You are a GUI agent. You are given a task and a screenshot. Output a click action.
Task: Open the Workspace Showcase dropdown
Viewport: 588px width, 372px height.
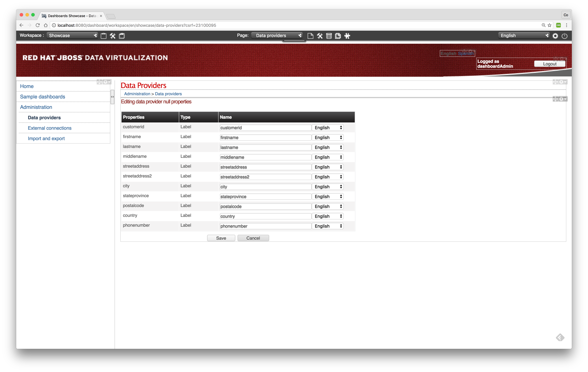coord(72,35)
